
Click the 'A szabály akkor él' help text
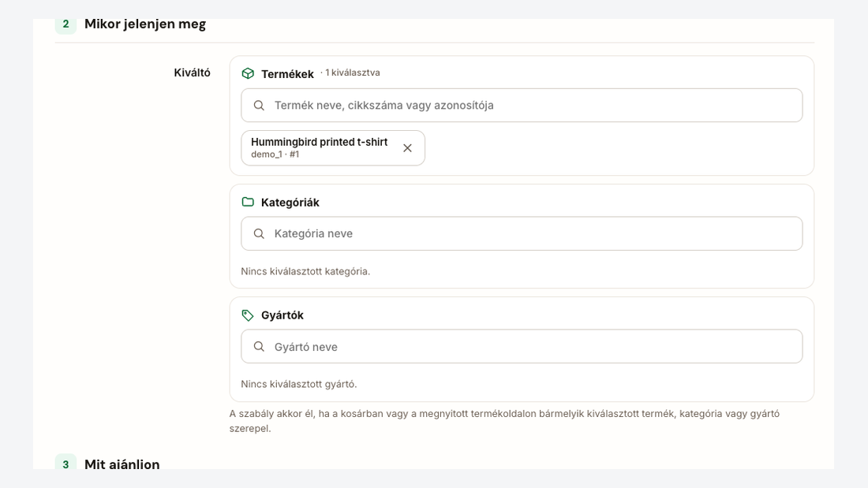point(504,421)
